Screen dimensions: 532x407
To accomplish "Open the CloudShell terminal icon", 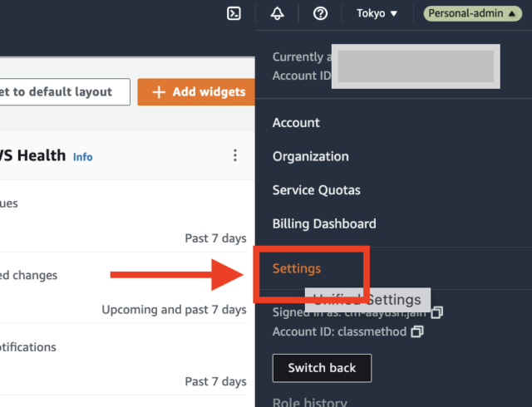I will 234,13.
